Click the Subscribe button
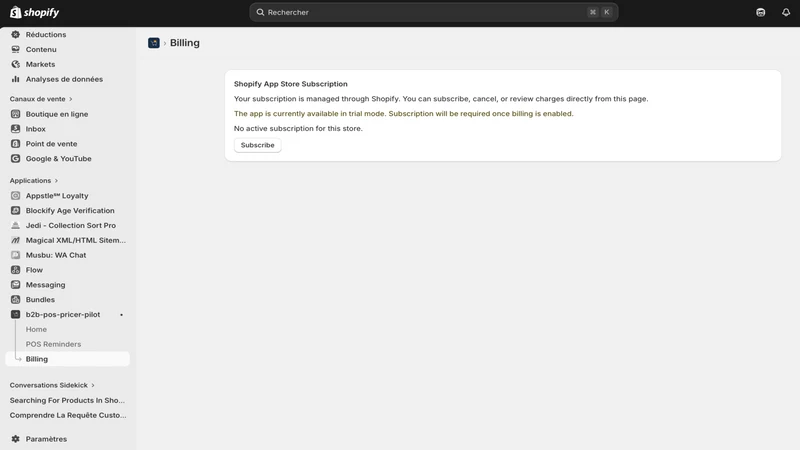Image resolution: width=800 pixels, height=450 pixels. (258, 145)
